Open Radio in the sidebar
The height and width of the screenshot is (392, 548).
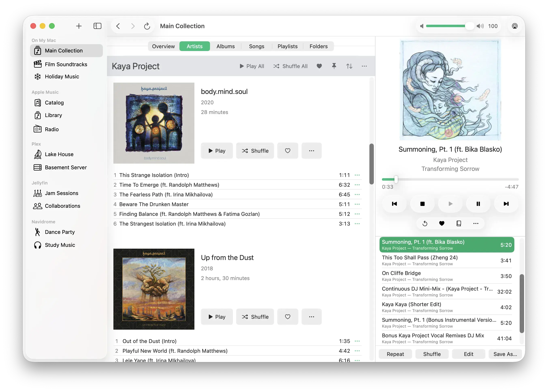(66, 129)
